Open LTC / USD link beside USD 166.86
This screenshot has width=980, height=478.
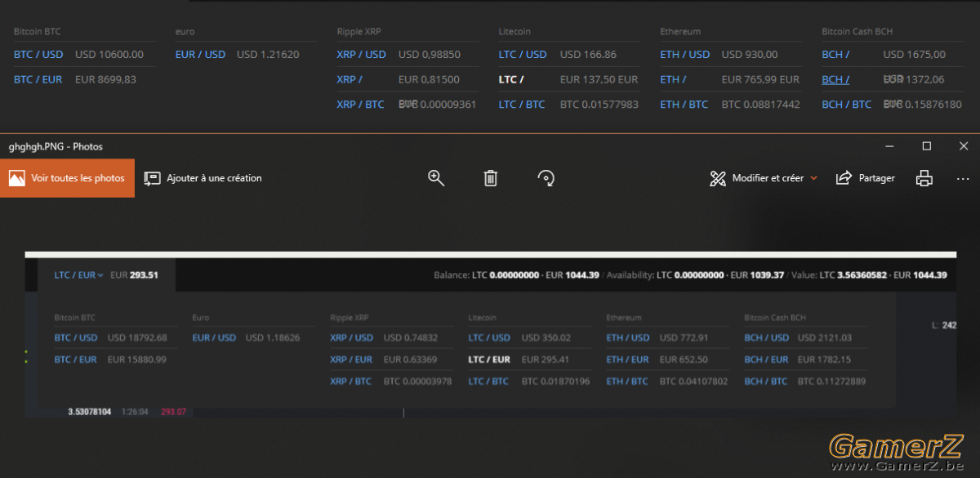[x=523, y=55]
